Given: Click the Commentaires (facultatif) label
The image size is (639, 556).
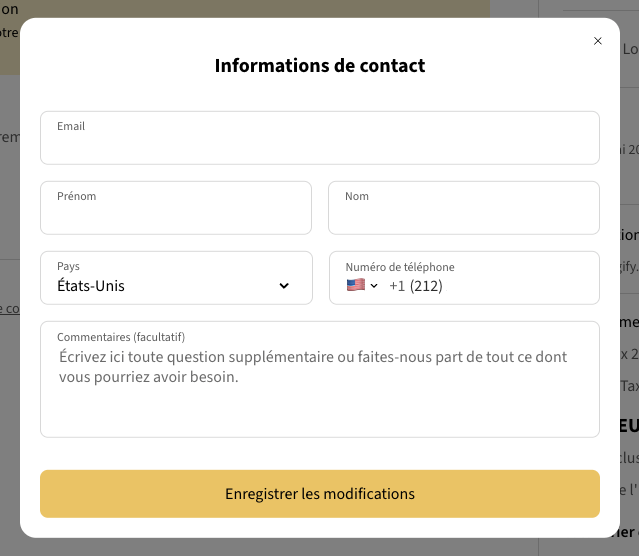Looking at the screenshot, I should pyautogui.click(x=121, y=337).
